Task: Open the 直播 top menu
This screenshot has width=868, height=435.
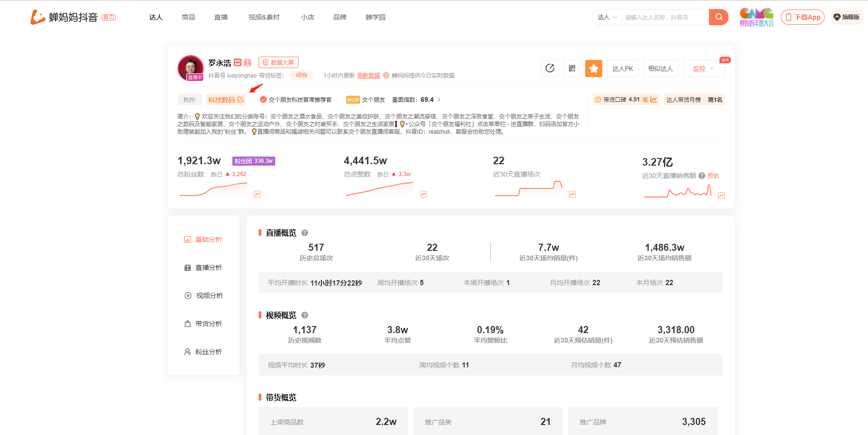Action: pos(220,17)
